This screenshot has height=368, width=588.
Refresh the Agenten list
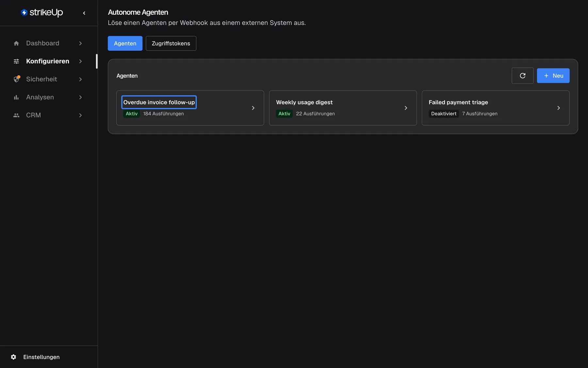[x=522, y=76]
